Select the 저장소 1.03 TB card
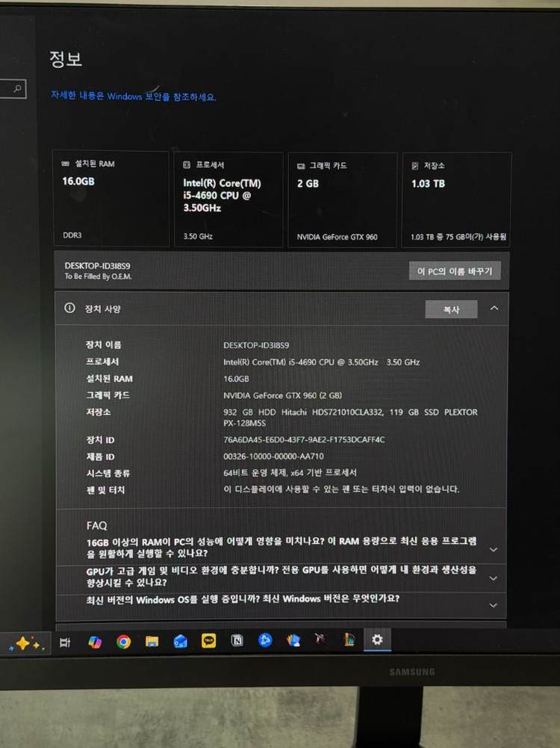The image size is (560, 748). coord(456,200)
